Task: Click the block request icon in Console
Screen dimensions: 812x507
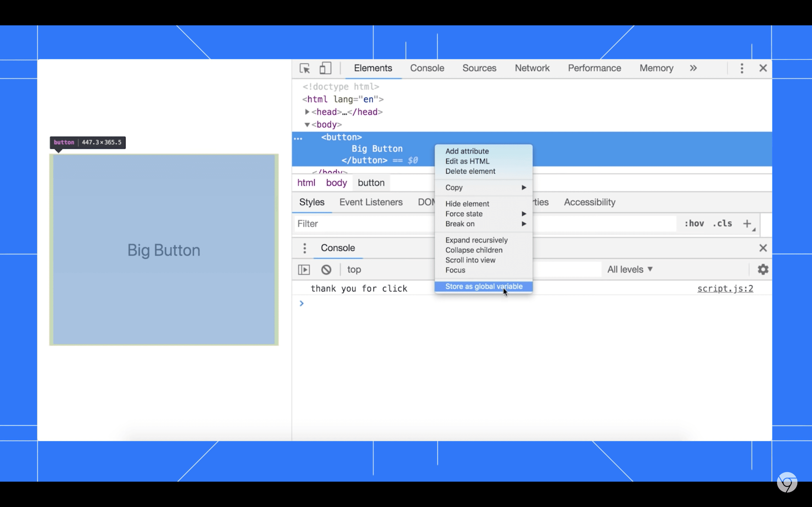Action: (325, 269)
